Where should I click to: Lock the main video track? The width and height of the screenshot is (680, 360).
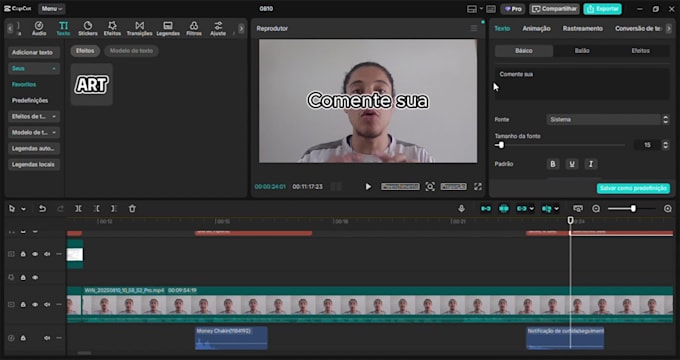[23, 304]
